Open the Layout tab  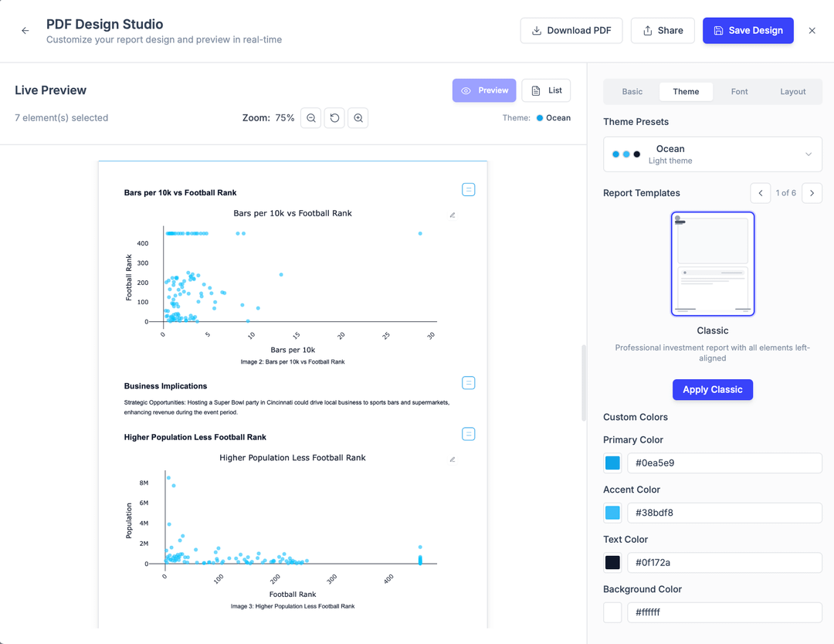click(792, 91)
